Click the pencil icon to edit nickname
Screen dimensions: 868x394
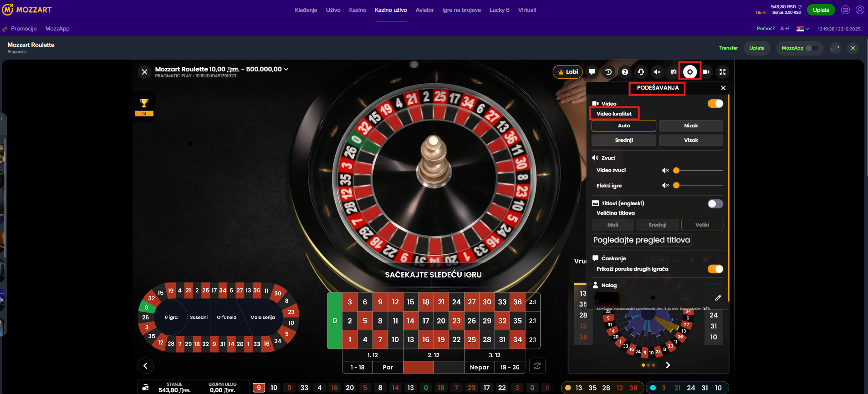coord(718,298)
